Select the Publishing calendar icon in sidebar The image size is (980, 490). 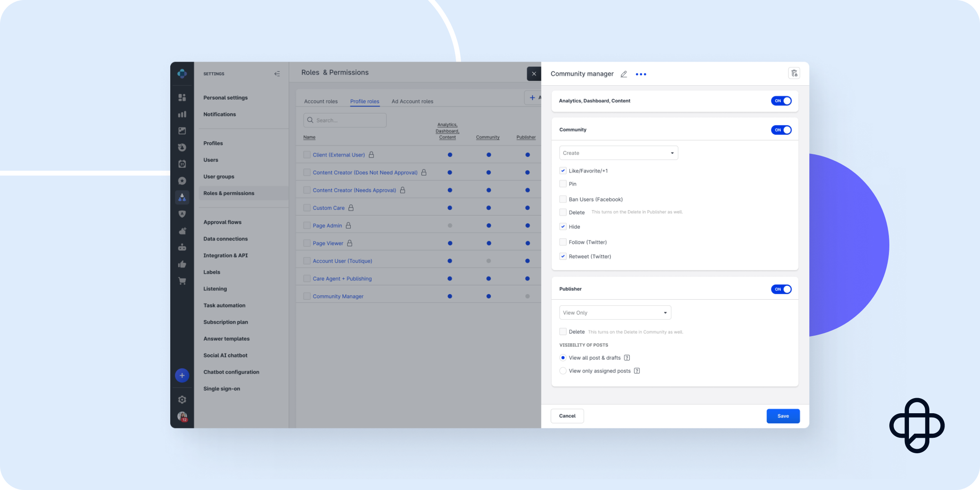click(x=182, y=163)
